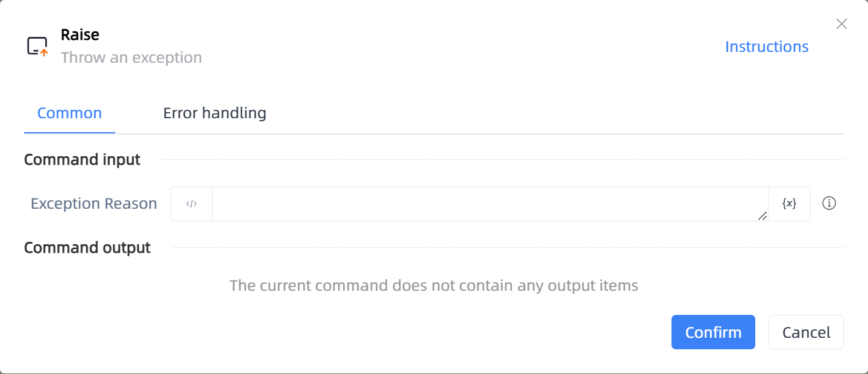Open the {x} variable picker

click(789, 204)
